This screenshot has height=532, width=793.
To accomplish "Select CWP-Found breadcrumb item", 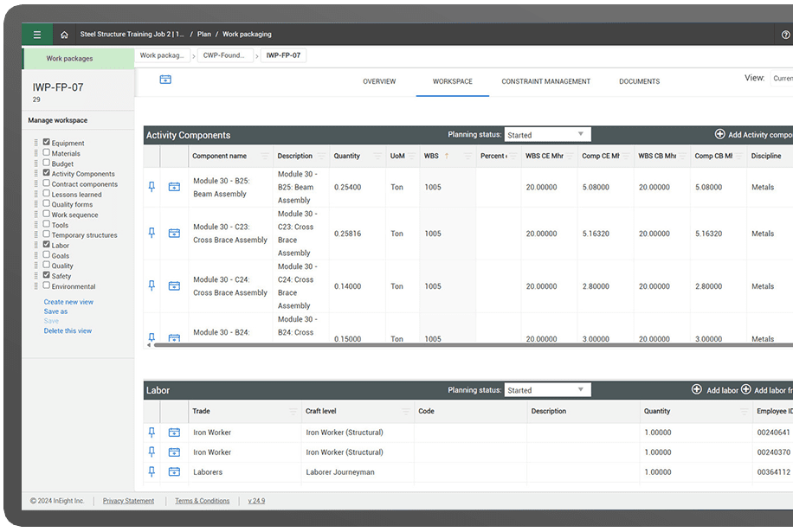I will (x=222, y=55).
